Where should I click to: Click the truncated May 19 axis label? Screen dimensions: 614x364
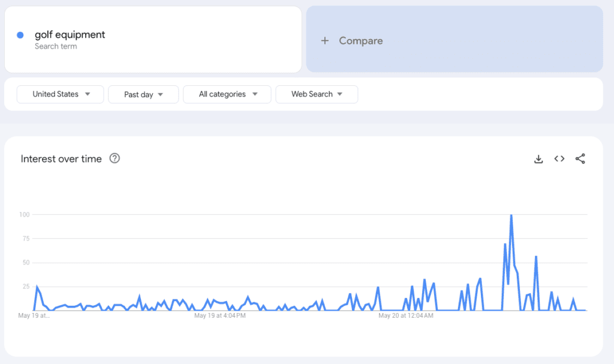[x=34, y=315]
